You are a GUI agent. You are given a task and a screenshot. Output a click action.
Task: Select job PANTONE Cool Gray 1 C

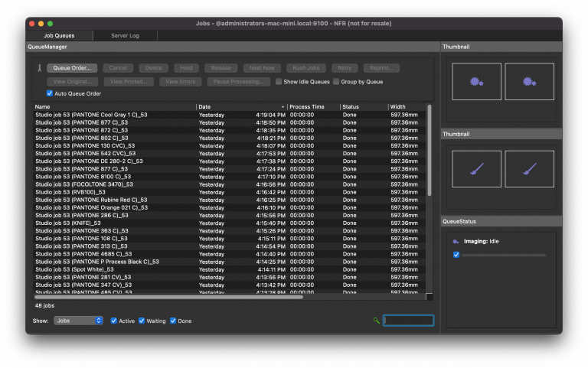pyautogui.click(x=230, y=115)
